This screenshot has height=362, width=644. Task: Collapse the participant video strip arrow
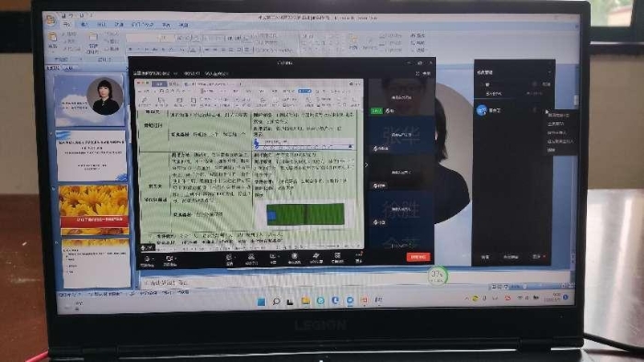366,164
